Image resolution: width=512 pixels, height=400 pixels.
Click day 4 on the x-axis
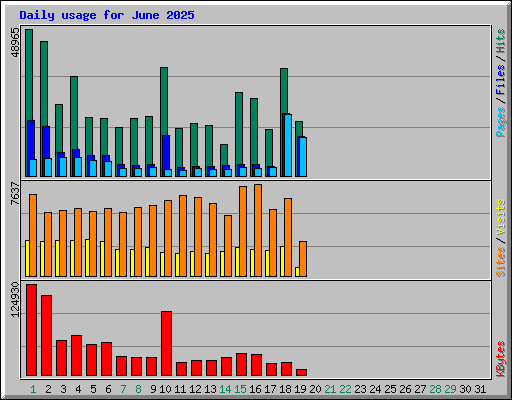click(x=78, y=389)
